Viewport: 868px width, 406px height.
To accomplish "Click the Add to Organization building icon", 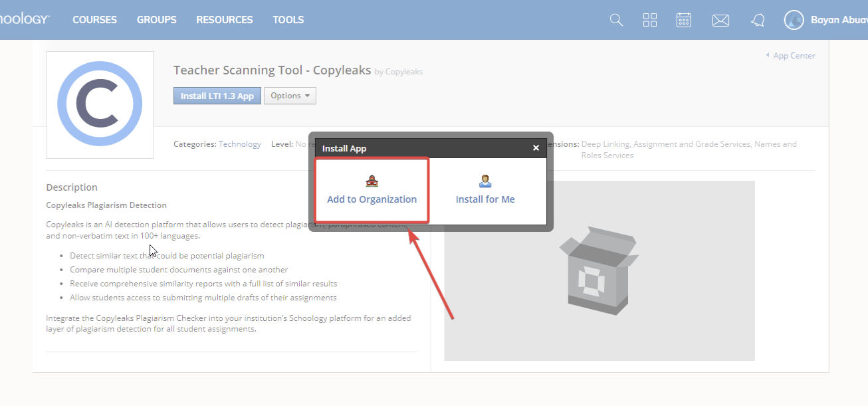I will [x=372, y=181].
